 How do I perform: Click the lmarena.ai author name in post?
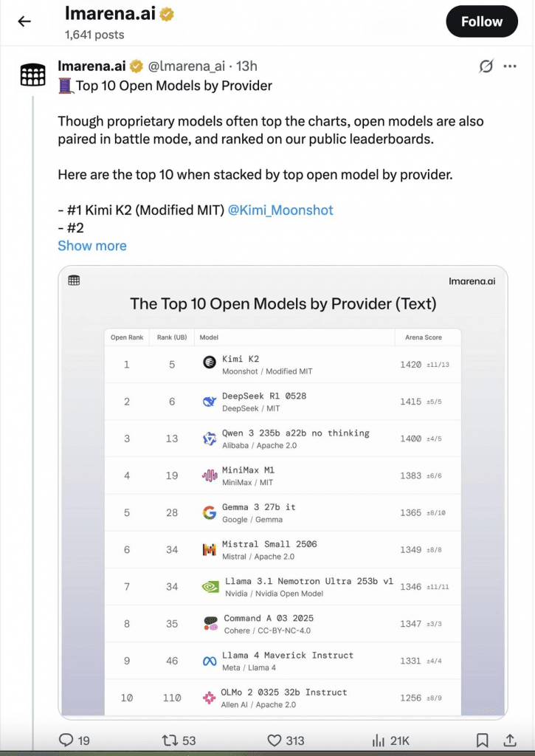92,66
